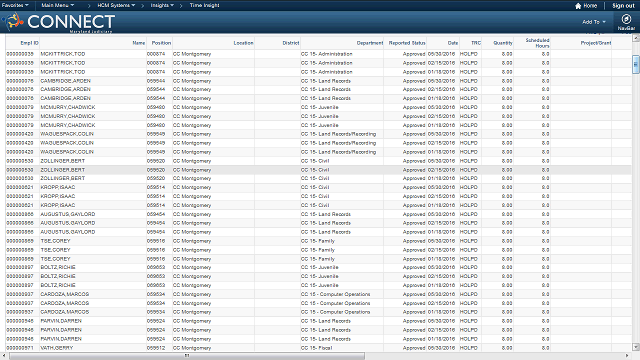
Task: Click 01/18/2016 date in BOLTZ,RICHIE row
Action: pyautogui.click(x=441, y=285)
